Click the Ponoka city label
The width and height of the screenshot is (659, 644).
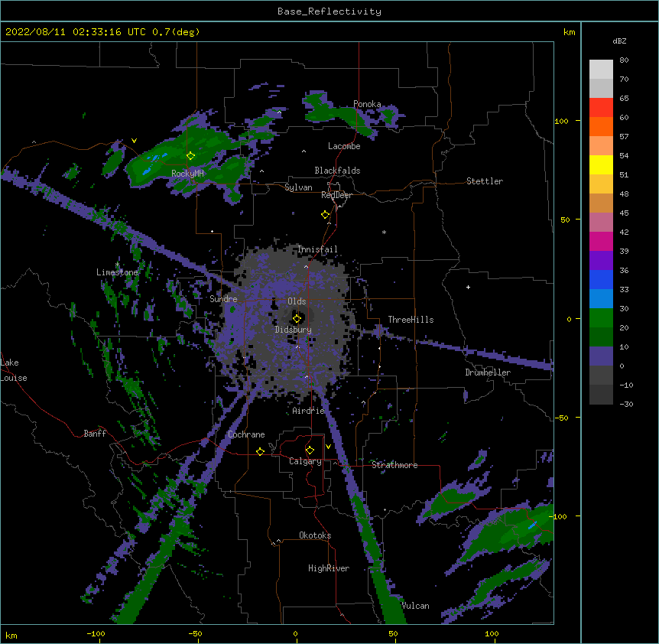pyautogui.click(x=367, y=104)
